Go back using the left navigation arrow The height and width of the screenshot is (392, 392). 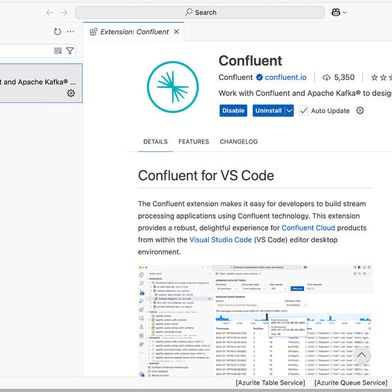tap(50, 13)
